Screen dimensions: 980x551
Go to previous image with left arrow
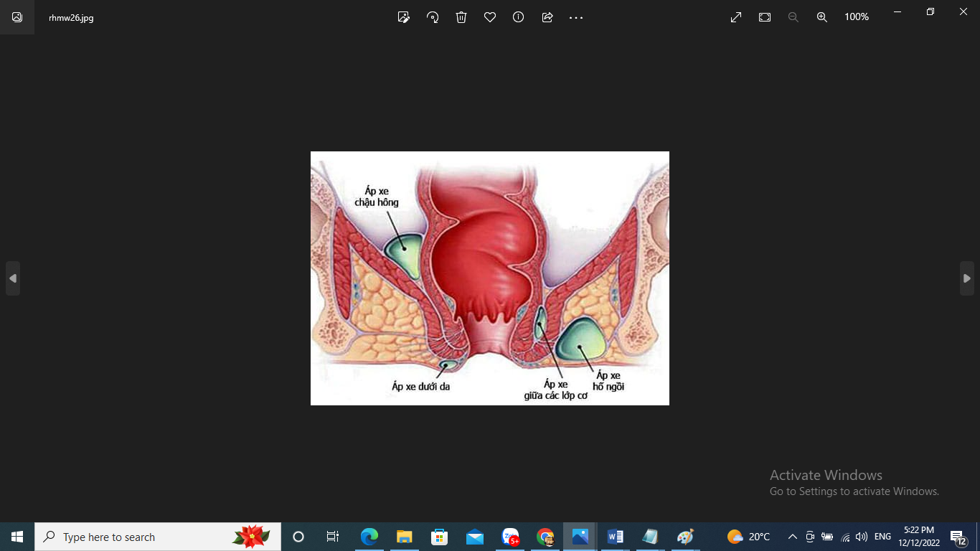tap(13, 278)
